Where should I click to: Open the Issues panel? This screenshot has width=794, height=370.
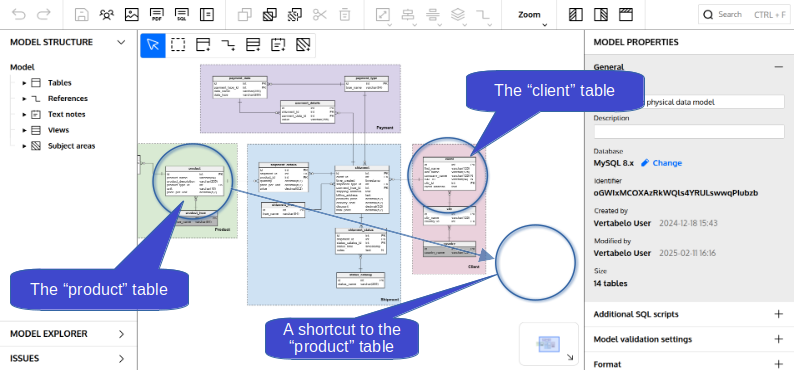pos(68,359)
